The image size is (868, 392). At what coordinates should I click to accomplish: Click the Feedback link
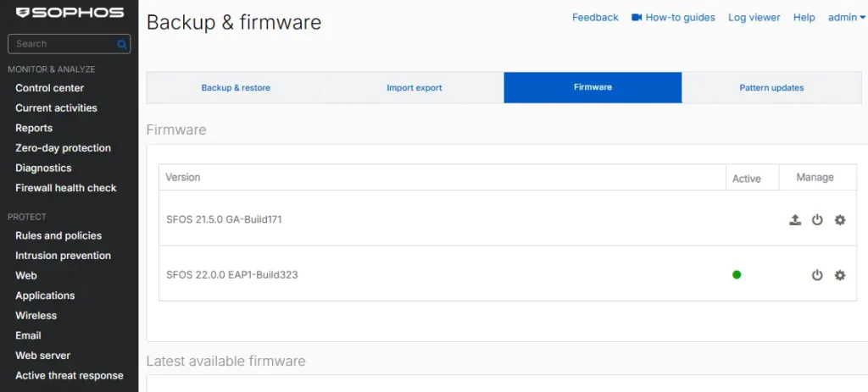(x=595, y=18)
